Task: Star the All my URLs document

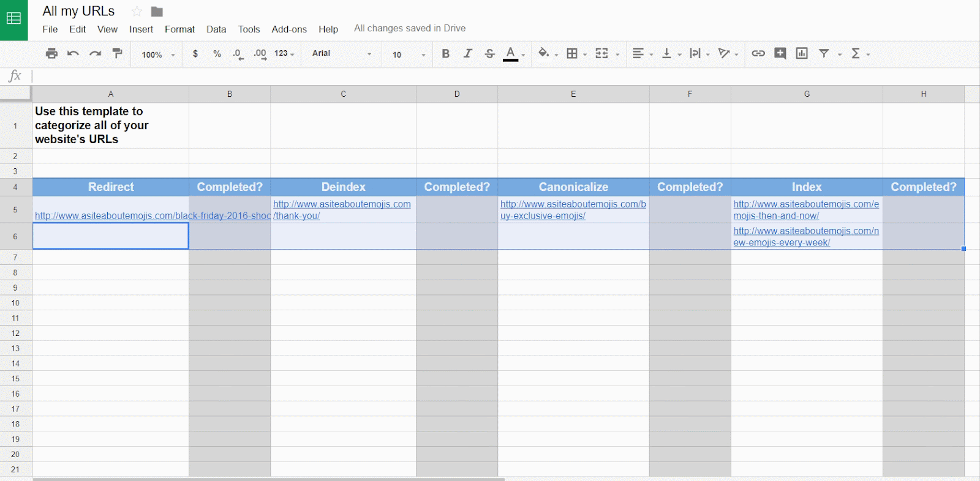Action: (x=137, y=12)
